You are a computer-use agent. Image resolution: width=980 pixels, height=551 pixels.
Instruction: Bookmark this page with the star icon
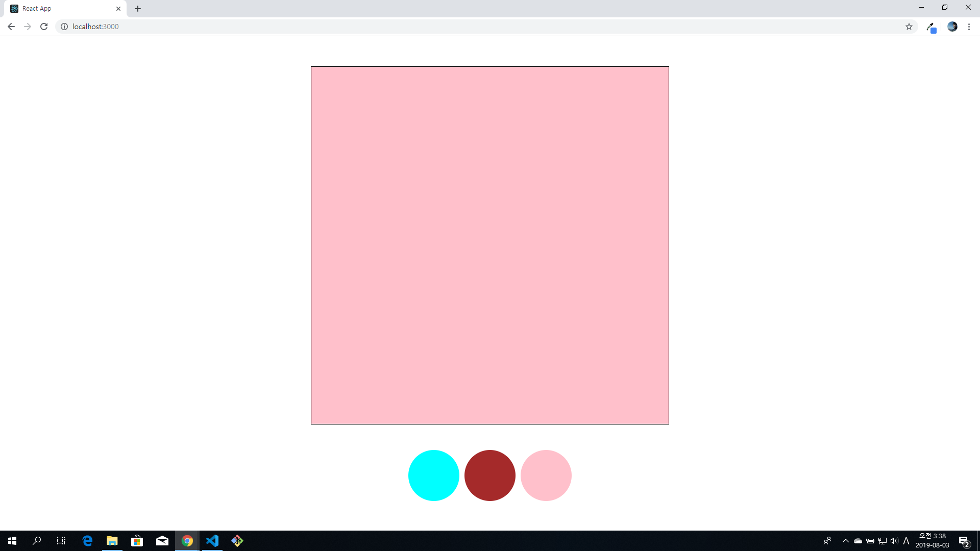pyautogui.click(x=909, y=27)
